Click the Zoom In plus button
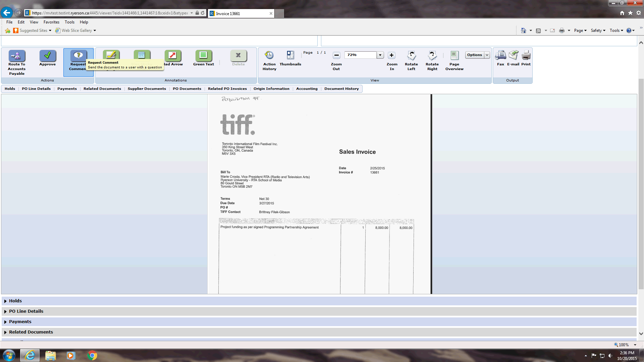Screen dimensions: 644x362 391,55
